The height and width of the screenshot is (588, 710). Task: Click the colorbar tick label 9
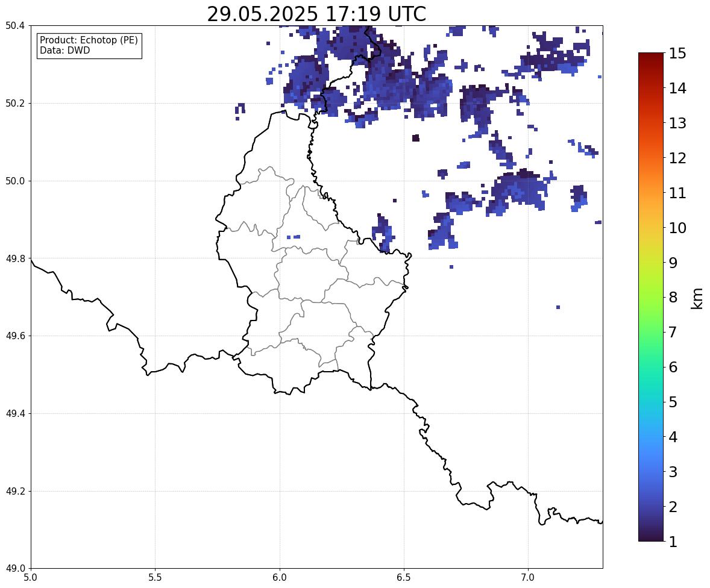pos(673,263)
